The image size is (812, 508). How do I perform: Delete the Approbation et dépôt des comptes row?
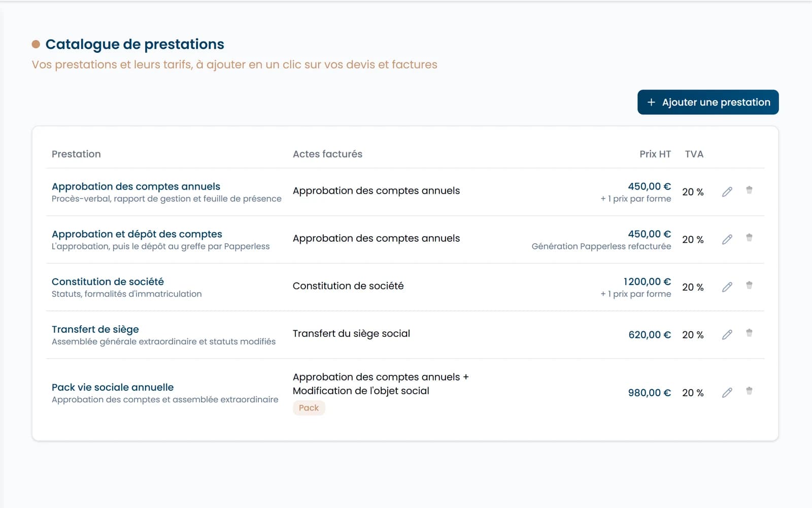point(749,238)
